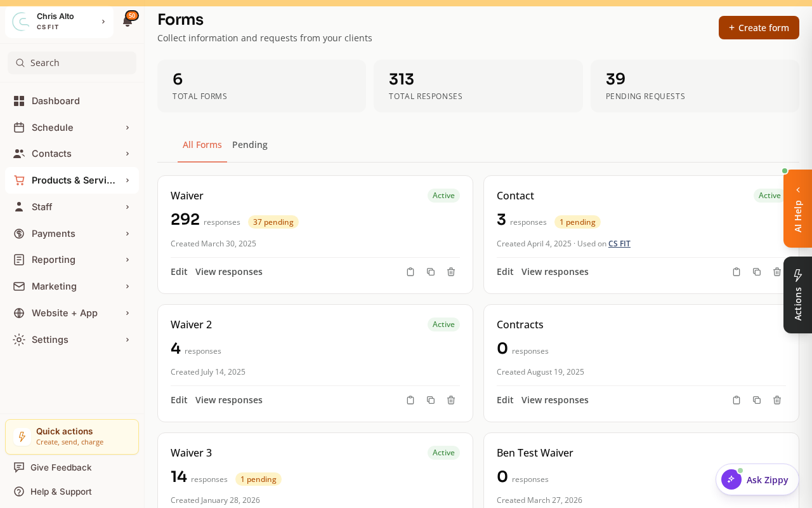This screenshot has height=508, width=812.
Task: Click the Quick actions lightning icon
Action: [22, 437]
